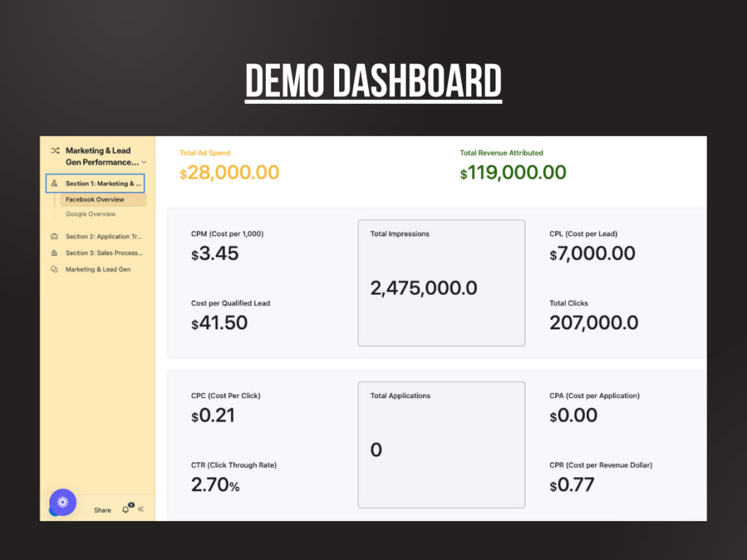Click the Cost per Qualified Lead label

[231, 303]
